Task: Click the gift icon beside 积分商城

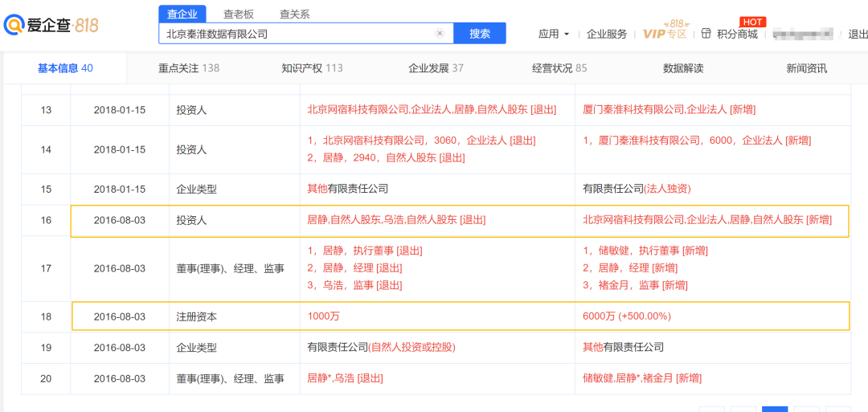Action: point(706,34)
